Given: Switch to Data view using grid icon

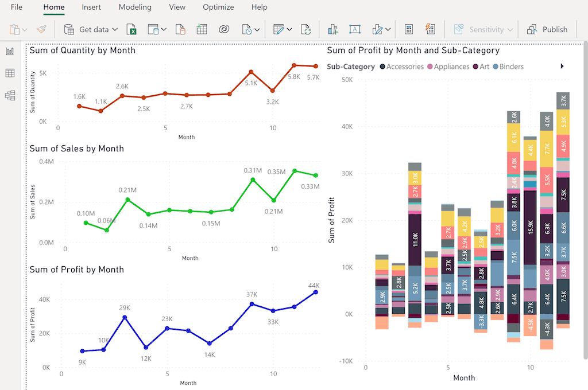Looking at the screenshot, I should click(x=9, y=73).
